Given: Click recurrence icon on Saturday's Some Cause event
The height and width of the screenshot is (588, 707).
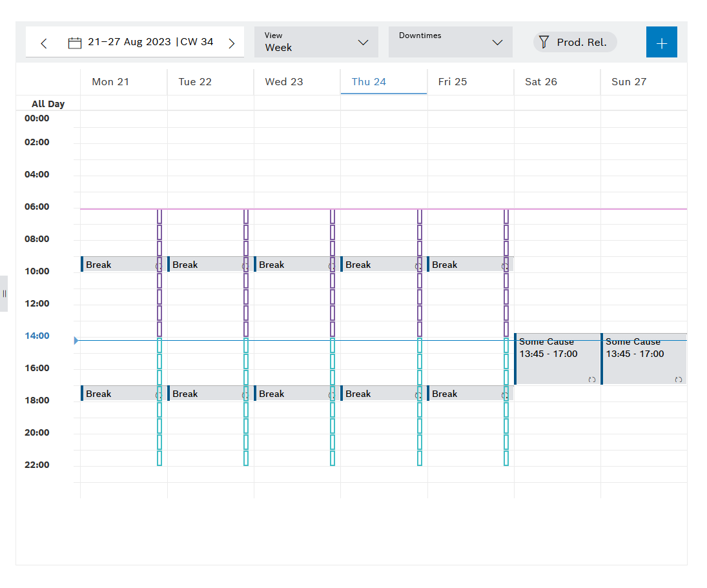Looking at the screenshot, I should pos(591,380).
